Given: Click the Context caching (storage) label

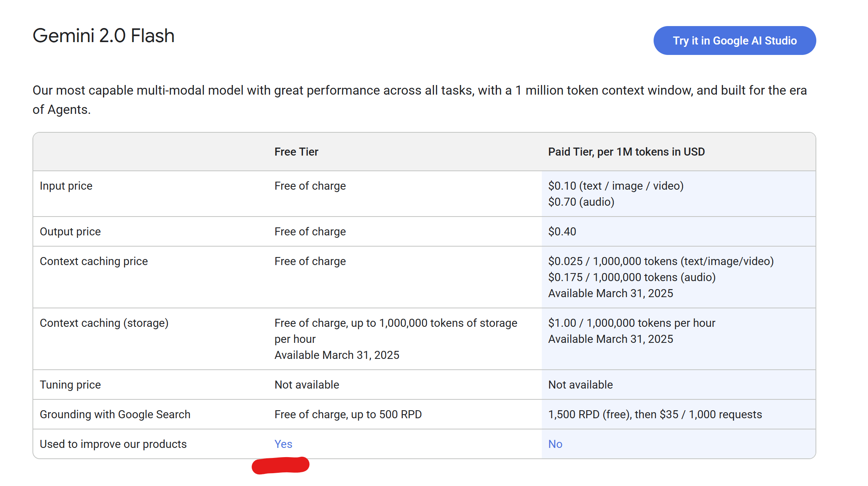Looking at the screenshot, I should [104, 323].
